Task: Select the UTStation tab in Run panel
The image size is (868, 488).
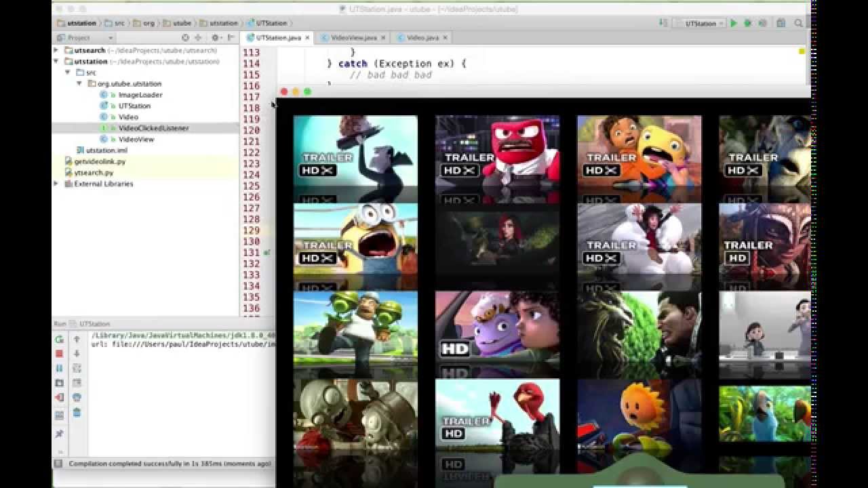Action: 94,324
